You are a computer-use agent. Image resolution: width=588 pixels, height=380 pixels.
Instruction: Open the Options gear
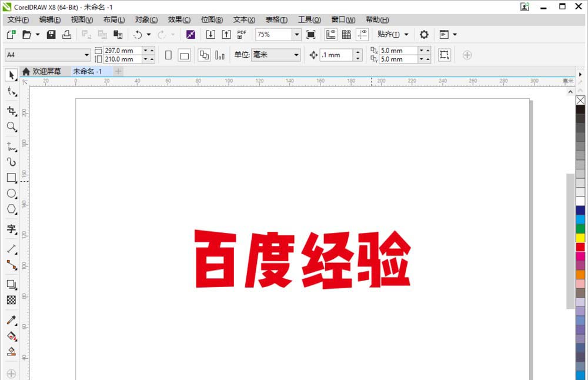423,34
